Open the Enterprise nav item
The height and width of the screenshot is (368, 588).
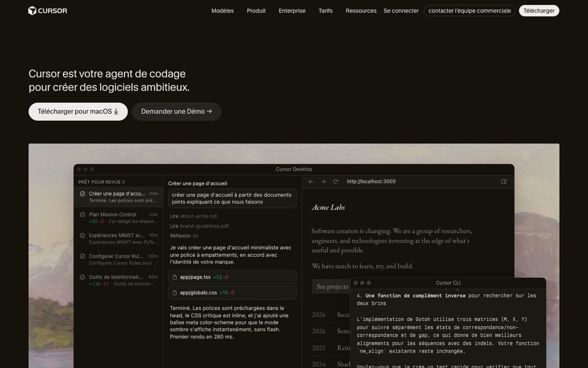(x=292, y=11)
